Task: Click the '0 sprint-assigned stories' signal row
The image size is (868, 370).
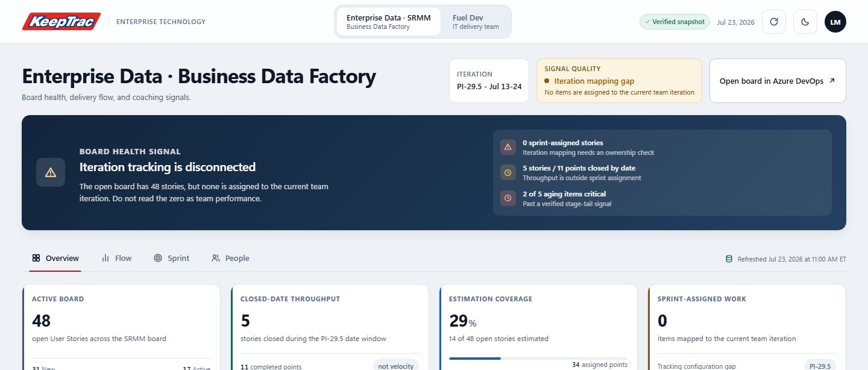Action: 662,147
